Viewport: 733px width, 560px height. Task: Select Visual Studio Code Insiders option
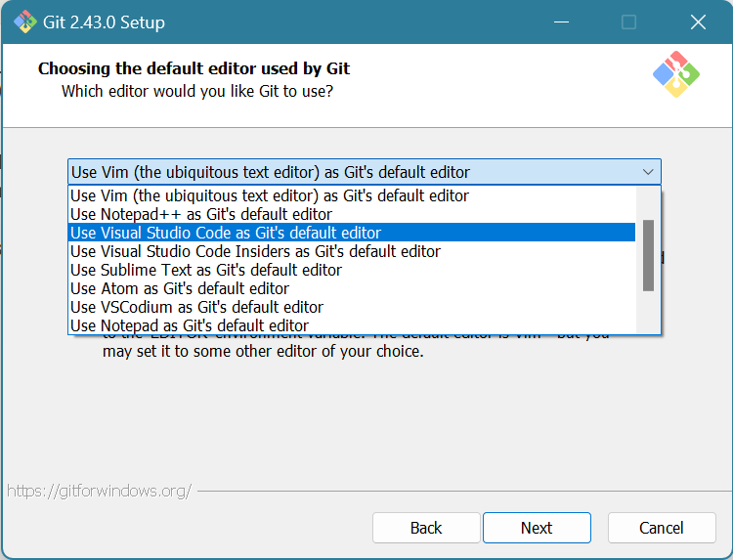pos(255,251)
